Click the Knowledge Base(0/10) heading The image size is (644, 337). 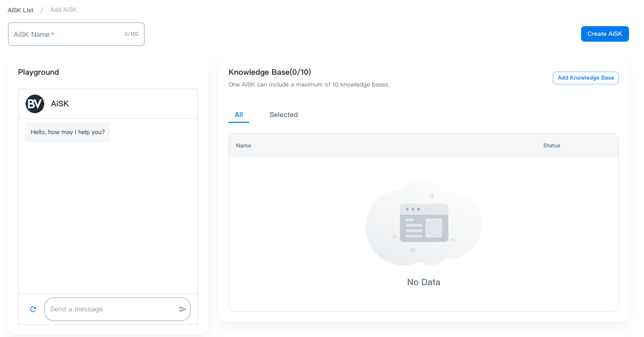click(269, 72)
